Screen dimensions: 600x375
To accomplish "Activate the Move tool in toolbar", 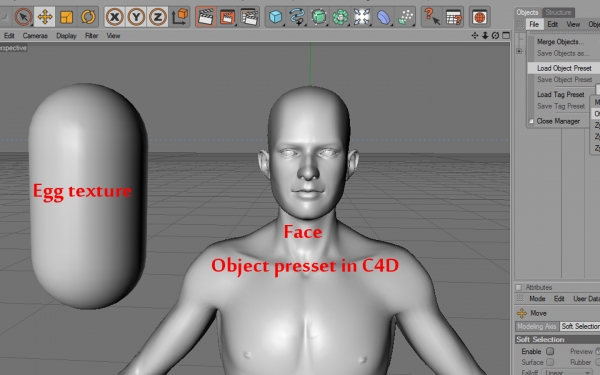I will point(45,17).
